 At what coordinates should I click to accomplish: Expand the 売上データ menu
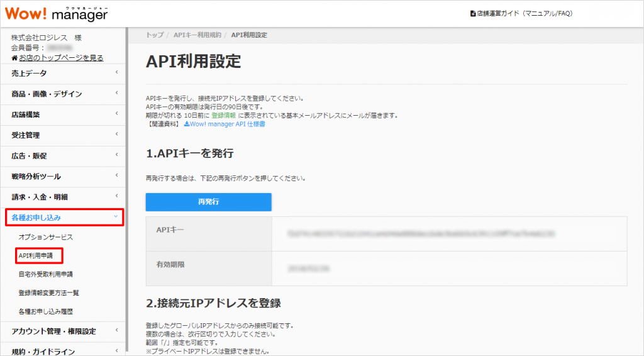[63, 74]
